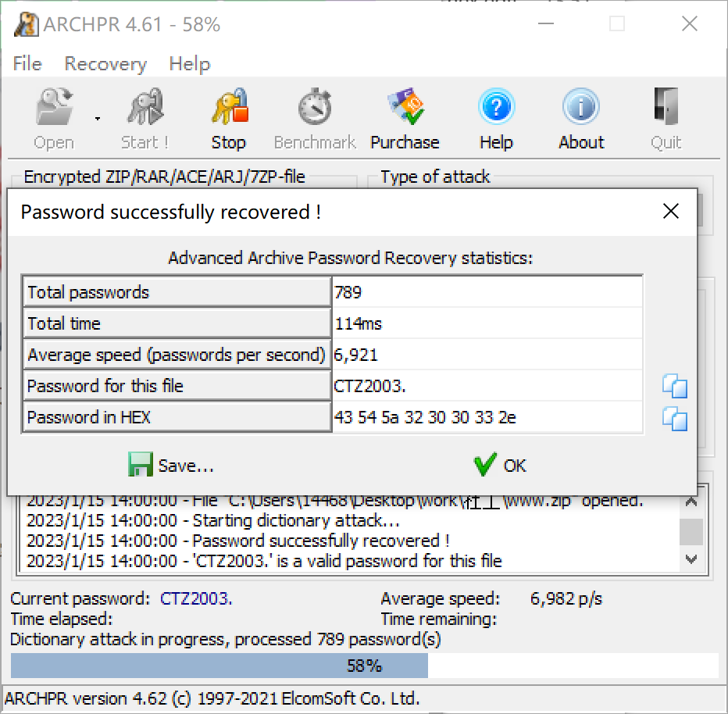The width and height of the screenshot is (728, 714).
Task: Select the password value CTZ2003. in the table
Action: pos(369,386)
